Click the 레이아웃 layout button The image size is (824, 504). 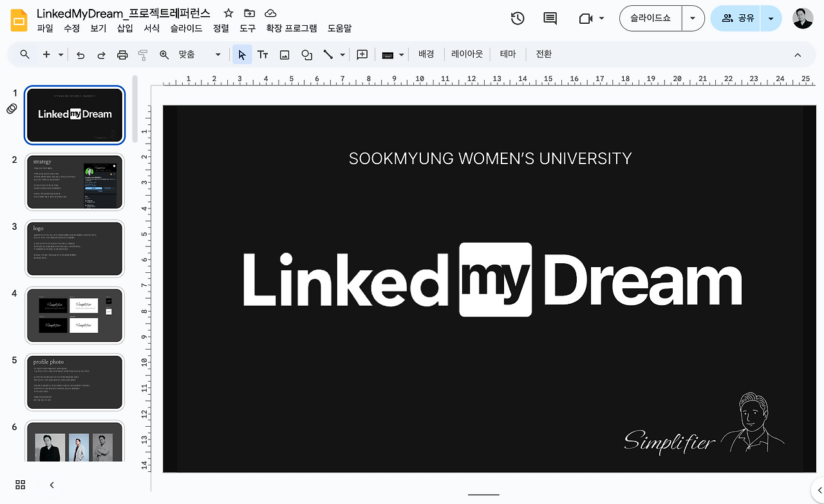pos(467,55)
